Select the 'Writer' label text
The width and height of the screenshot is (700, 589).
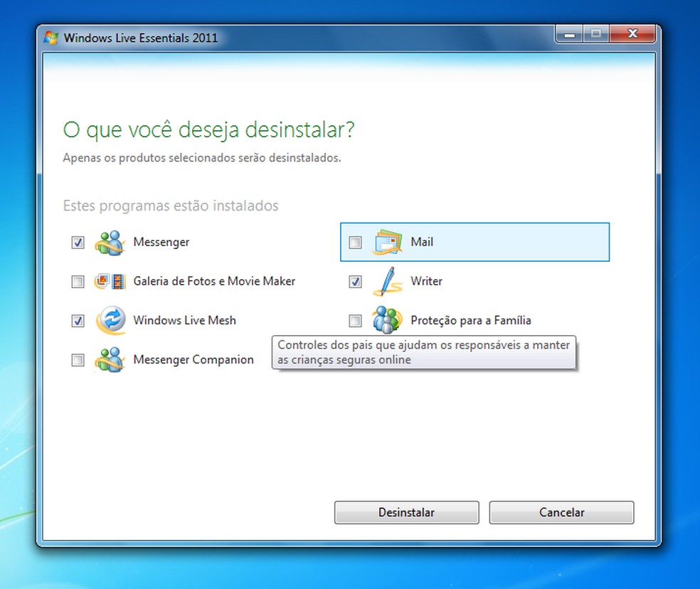[x=426, y=281]
